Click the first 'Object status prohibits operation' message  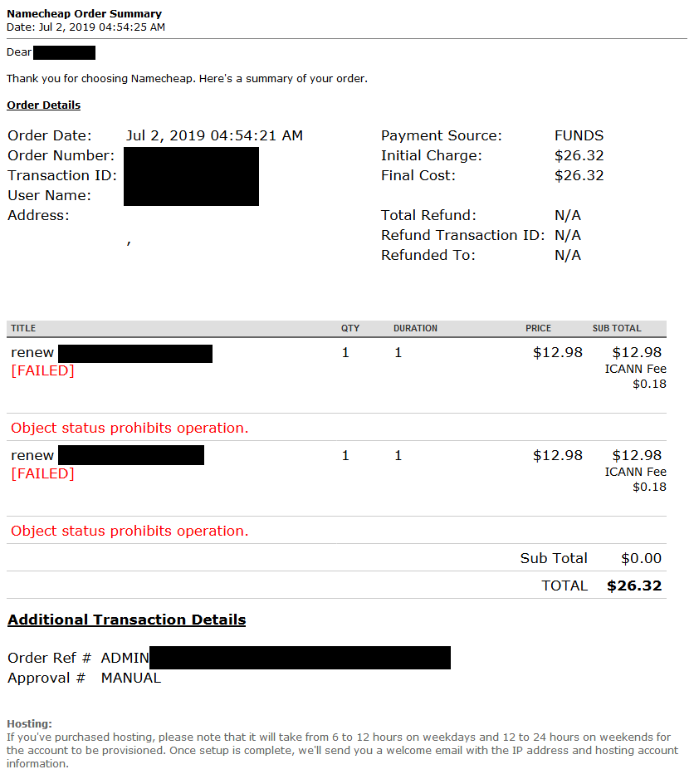coord(130,428)
